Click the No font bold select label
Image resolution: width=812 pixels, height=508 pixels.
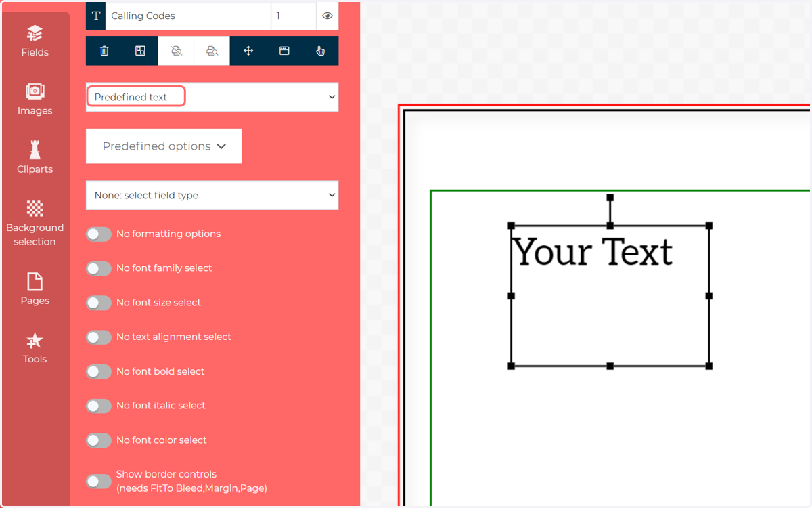point(160,371)
